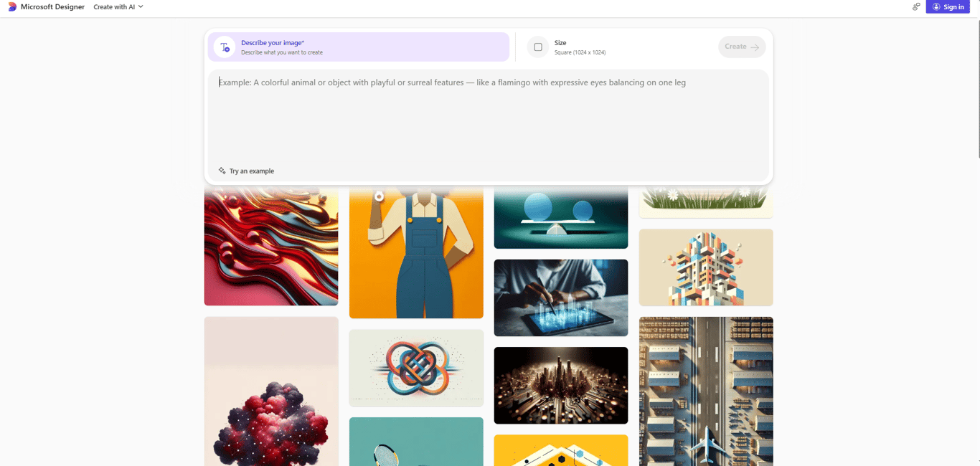Screen dimensions: 980x466
Task: Click the share link icon beside Sign in
Action: tap(916, 7)
